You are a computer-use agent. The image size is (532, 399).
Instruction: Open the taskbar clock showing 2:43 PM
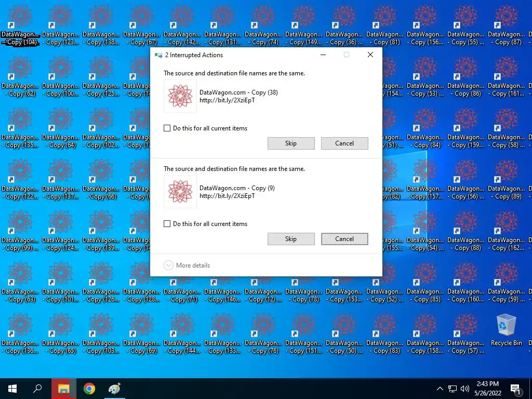pos(488,389)
